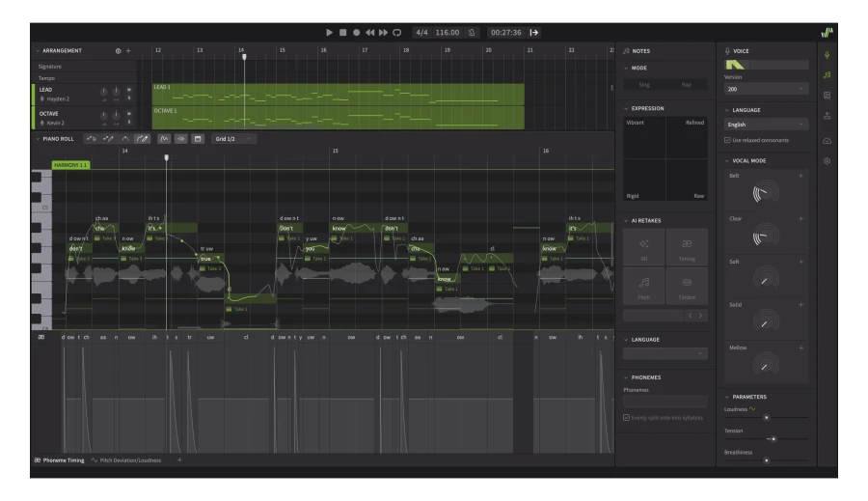Select the pitch curve tool
Image resolution: width=868 pixels, height=501 pixels.
pyautogui.click(x=125, y=139)
